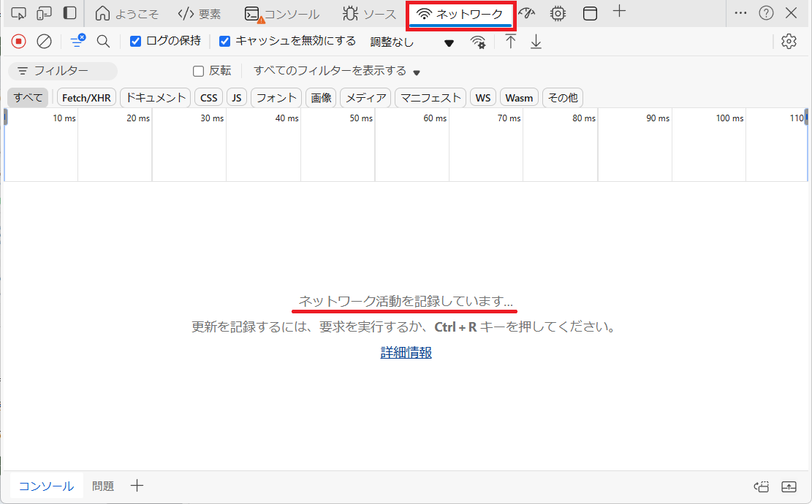The height and width of the screenshot is (504, 812).
Task: Click the export HAR download arrow
Action: pos(536,42)
